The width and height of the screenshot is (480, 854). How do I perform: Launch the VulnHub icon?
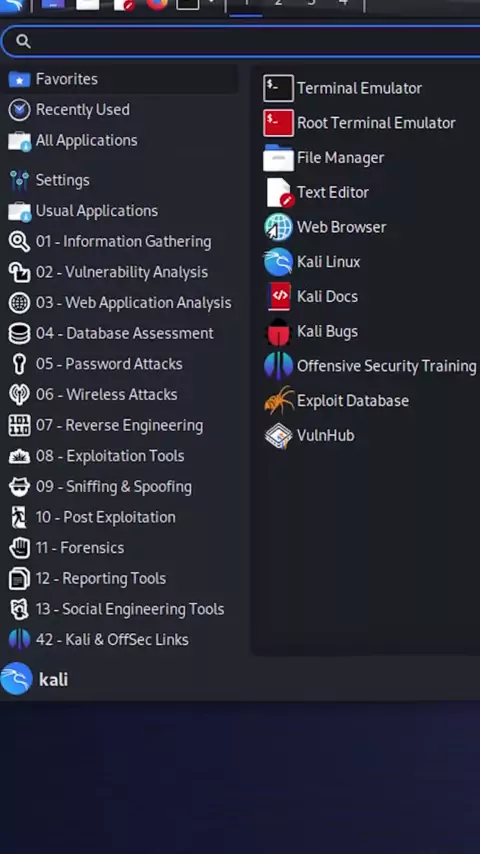[x=278, y=436]
